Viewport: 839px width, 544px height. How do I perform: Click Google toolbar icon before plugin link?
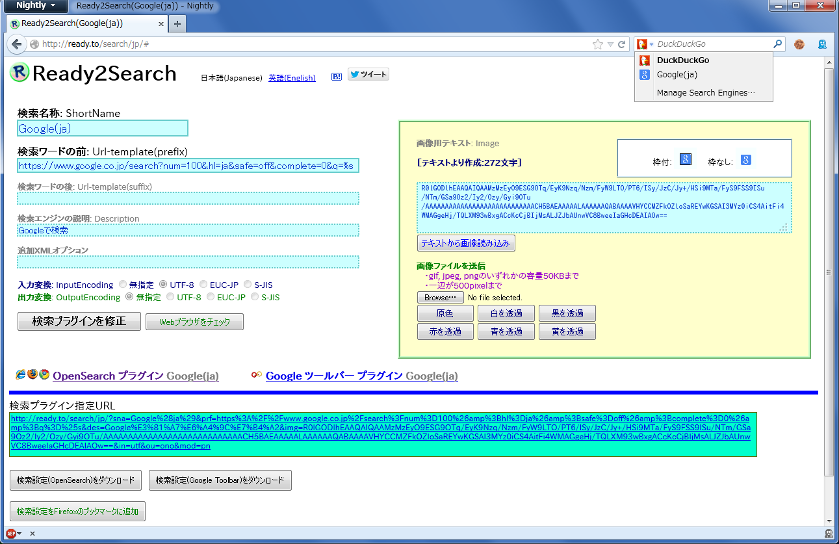coord(256,375)
